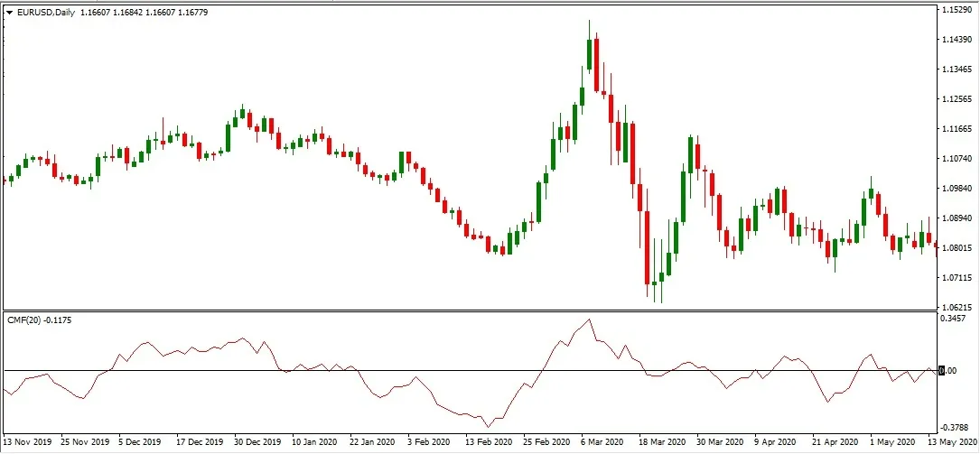Click the highlighted 0.00 CMF level marker
Viewport: 980px width, 454px height.
point(948,371)
